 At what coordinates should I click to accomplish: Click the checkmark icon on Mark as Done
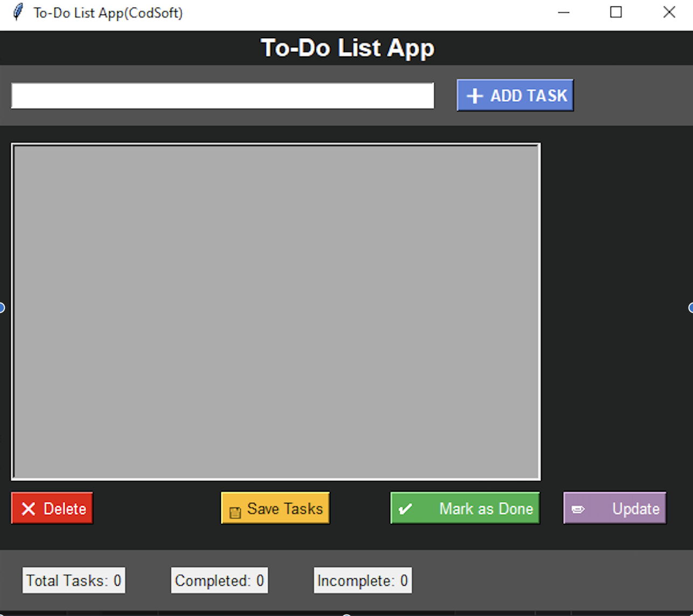pos(405,509)
